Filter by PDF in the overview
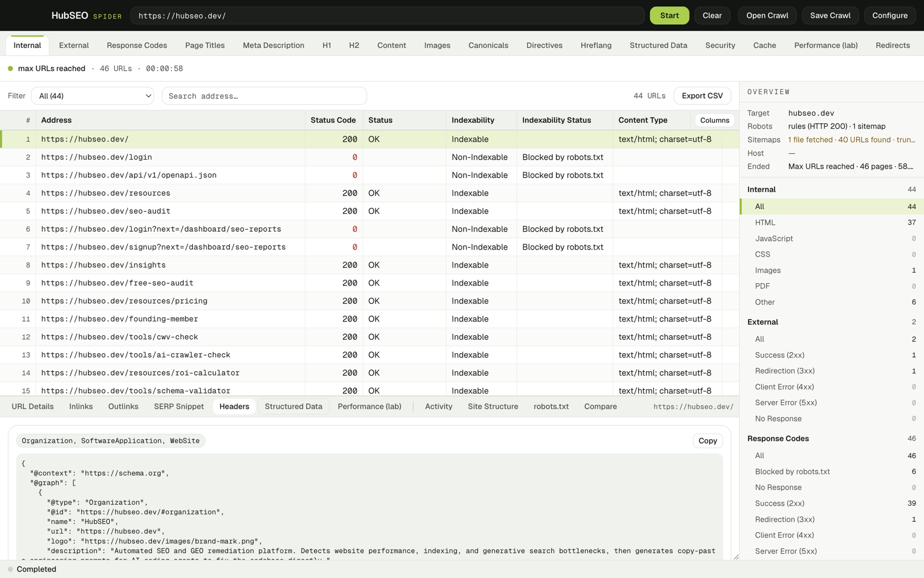924x578 pixels. pyautogui.click(x=832, y=286)
